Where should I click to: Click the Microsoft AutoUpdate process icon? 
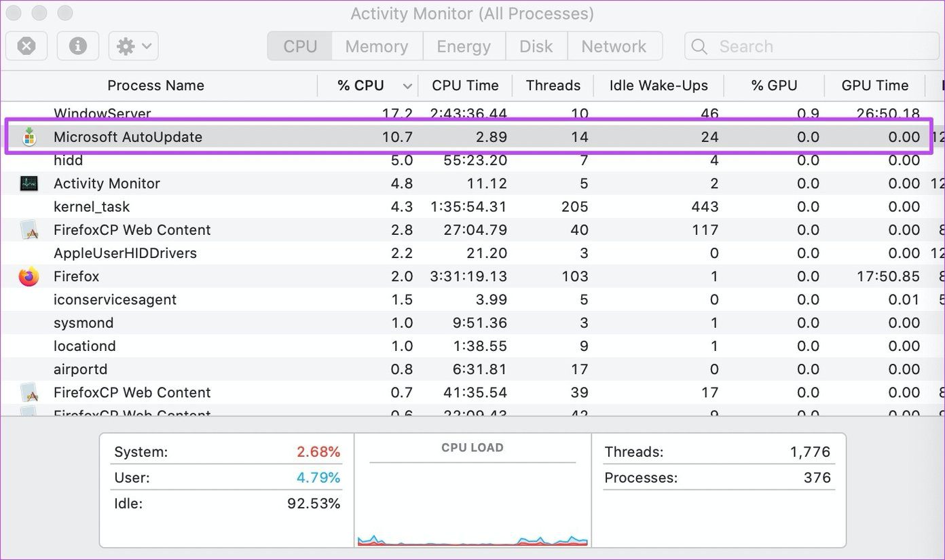pos(29,136)
